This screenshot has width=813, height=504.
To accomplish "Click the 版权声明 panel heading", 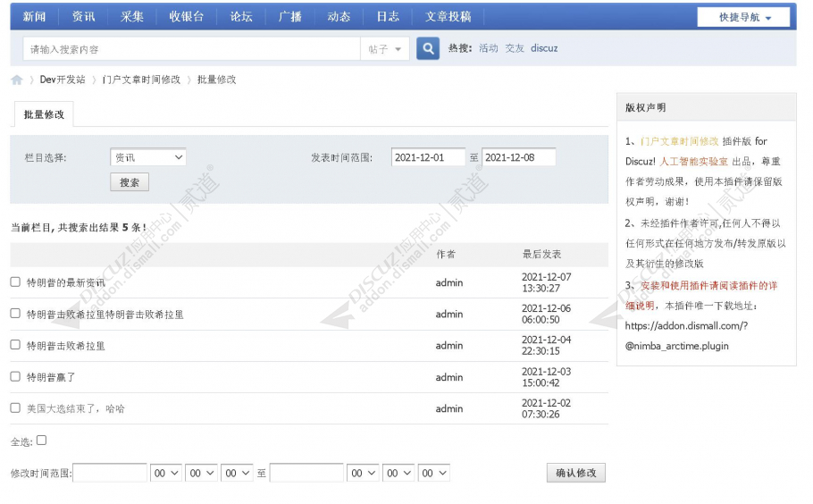I will point(646,107).
